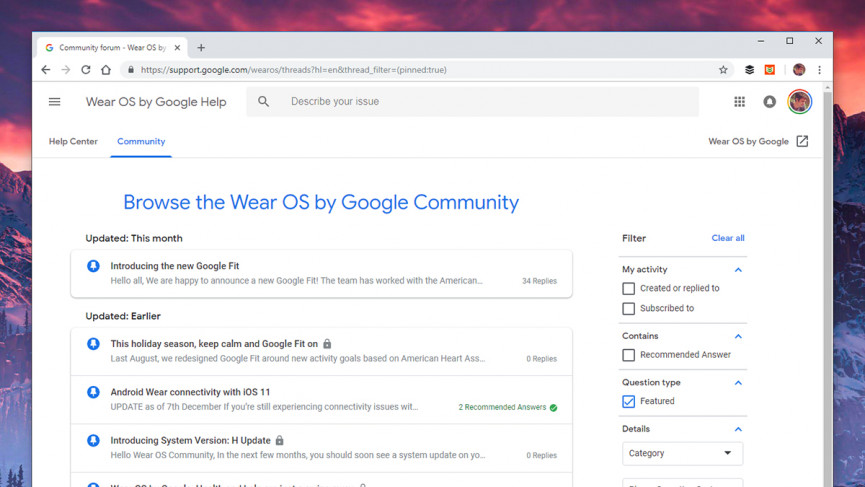Close the Community forum tab
This screenshot has height=487, width=865.
(177, 48)
